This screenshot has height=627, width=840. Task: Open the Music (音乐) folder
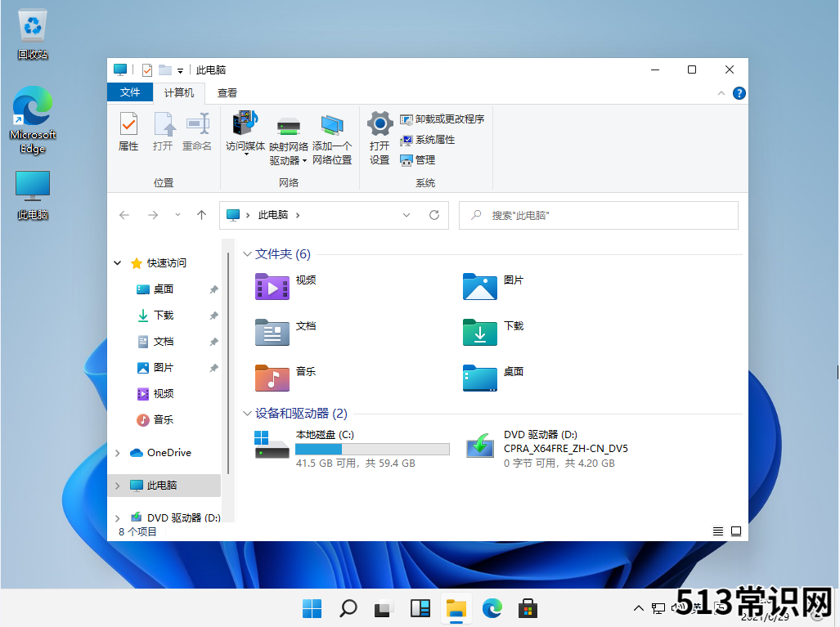[x=272, y=377]
